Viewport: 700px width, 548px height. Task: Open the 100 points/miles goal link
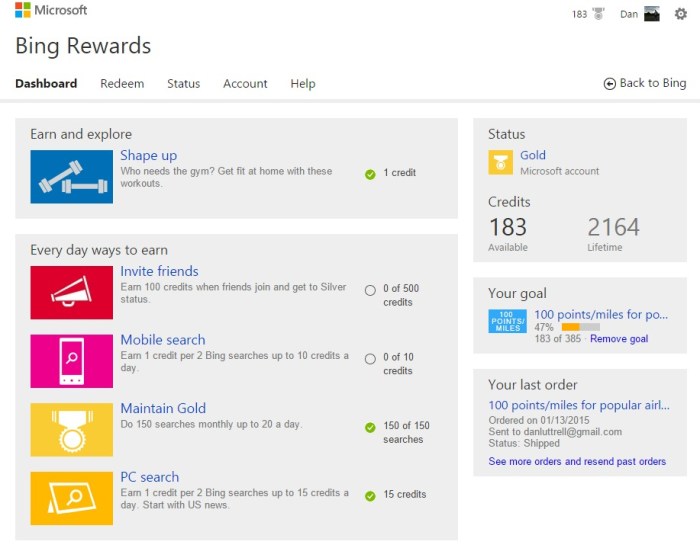(601, 315)
